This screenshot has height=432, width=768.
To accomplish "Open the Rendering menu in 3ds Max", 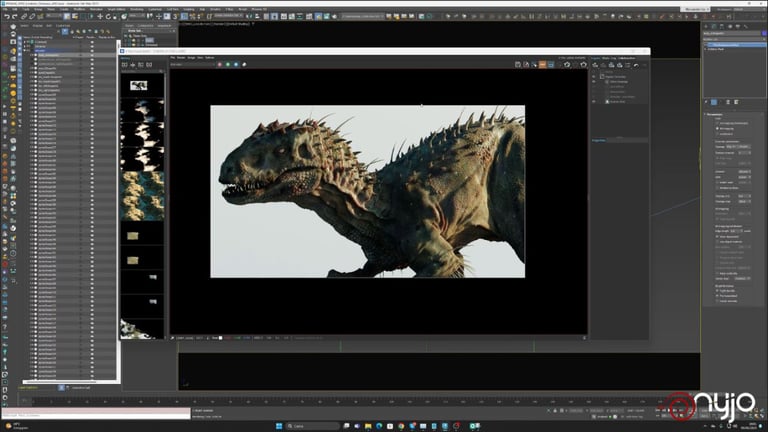I will coord(137,9).
